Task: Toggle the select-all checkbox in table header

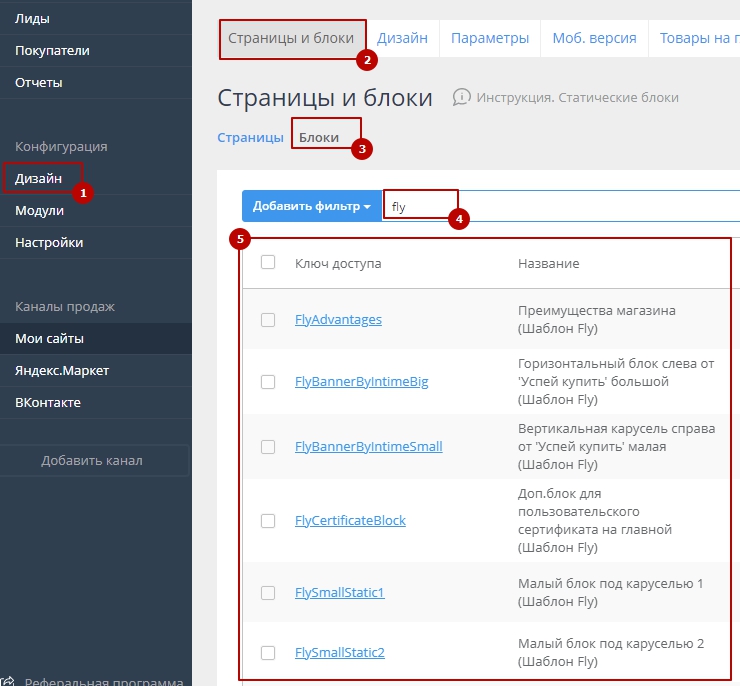Action: pyautogui.click(x=268, y=263)
